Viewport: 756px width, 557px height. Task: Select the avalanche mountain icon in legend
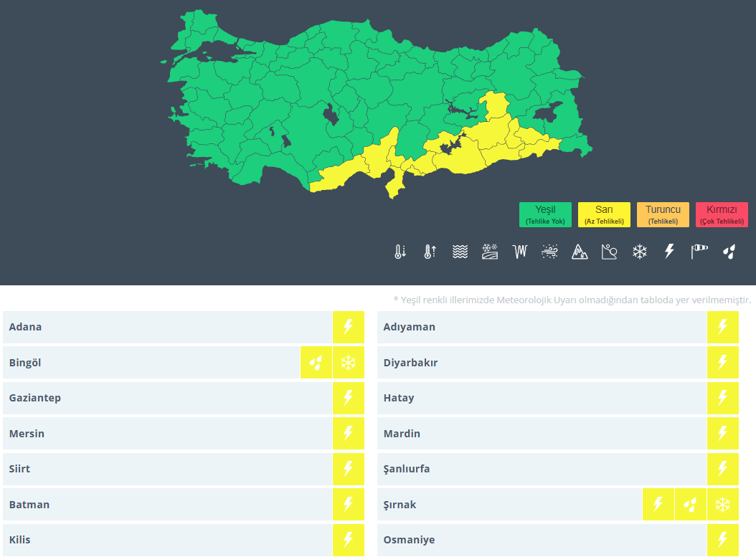pos(580,252)
